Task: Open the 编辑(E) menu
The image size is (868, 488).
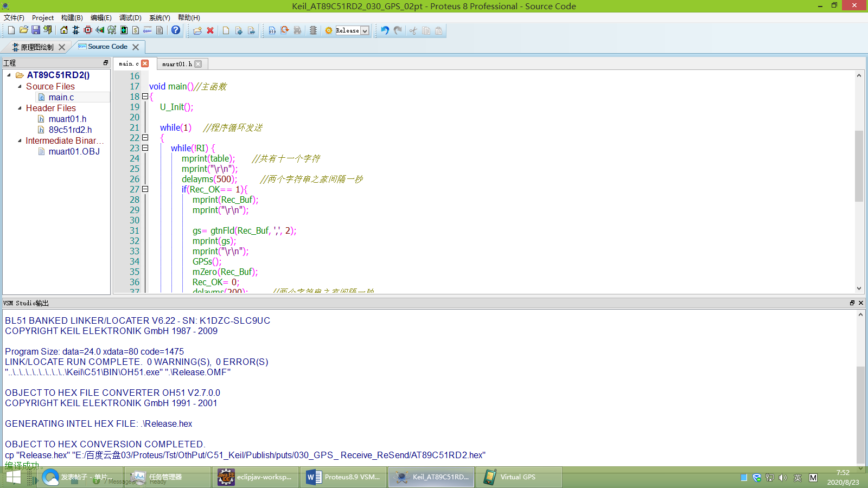Action: (101, 17)
